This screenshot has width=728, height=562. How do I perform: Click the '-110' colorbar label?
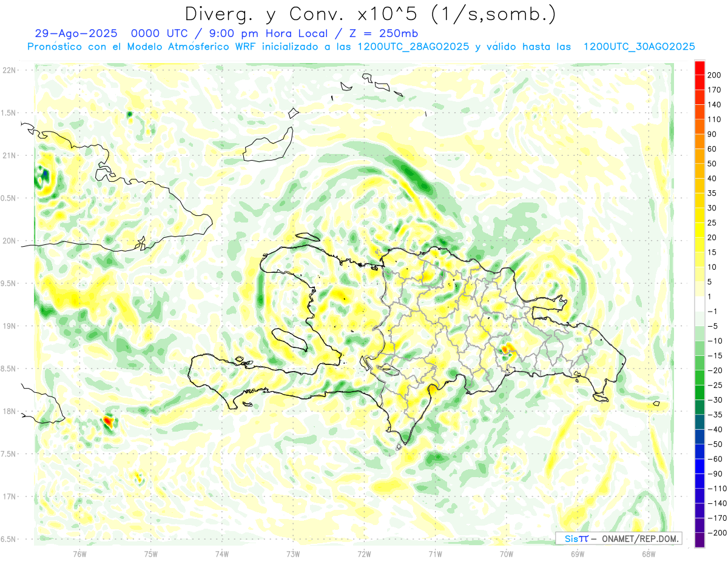click(x=716, y=489)
